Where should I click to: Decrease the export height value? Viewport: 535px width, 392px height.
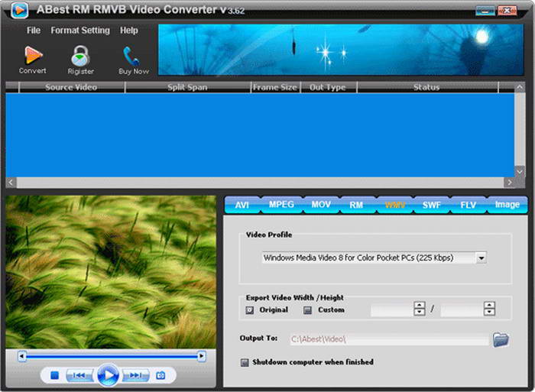(x=489, y=312)
